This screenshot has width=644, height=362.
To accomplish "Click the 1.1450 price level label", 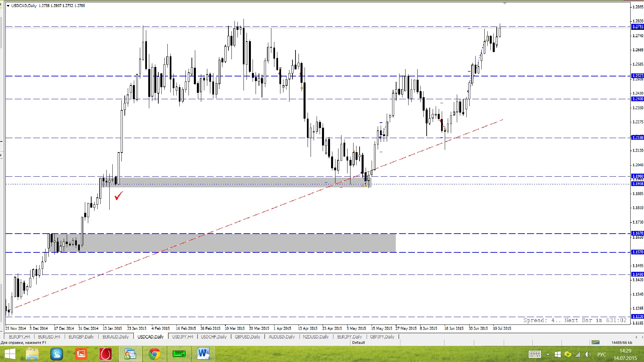I will click(x=638, y=274).
